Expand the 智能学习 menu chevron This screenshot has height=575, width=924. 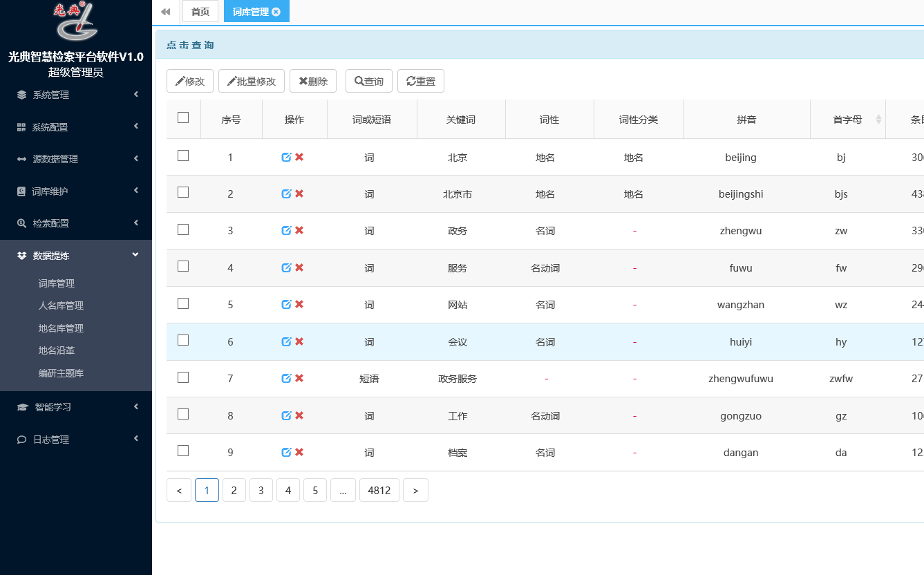136,406
